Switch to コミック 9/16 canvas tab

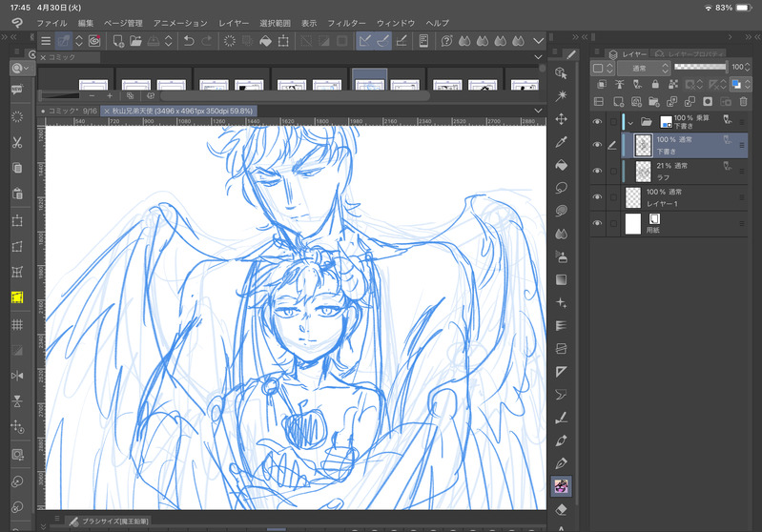69,111
